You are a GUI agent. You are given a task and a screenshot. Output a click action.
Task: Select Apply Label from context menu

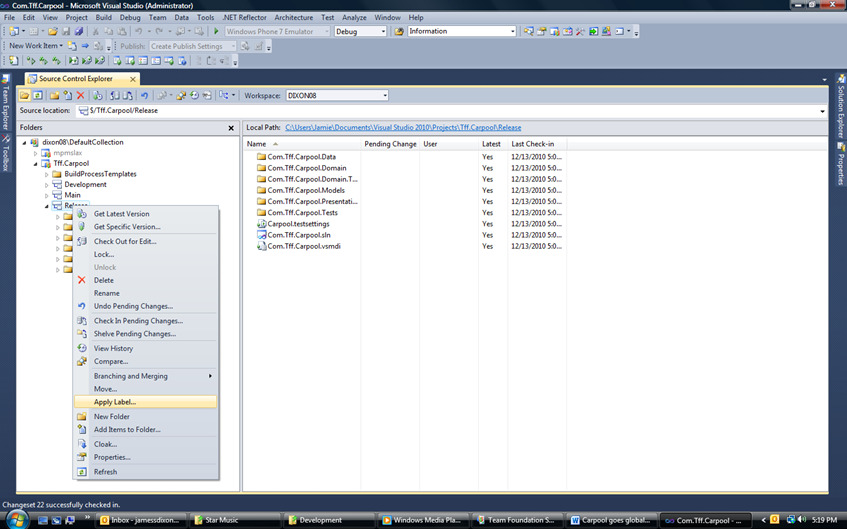click(x=146, y=402)
